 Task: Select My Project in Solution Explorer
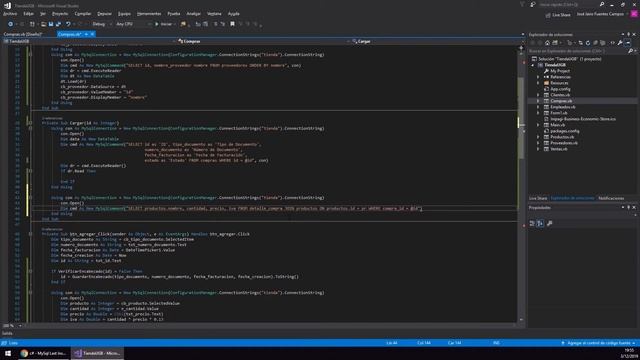(x=560, y=71)
